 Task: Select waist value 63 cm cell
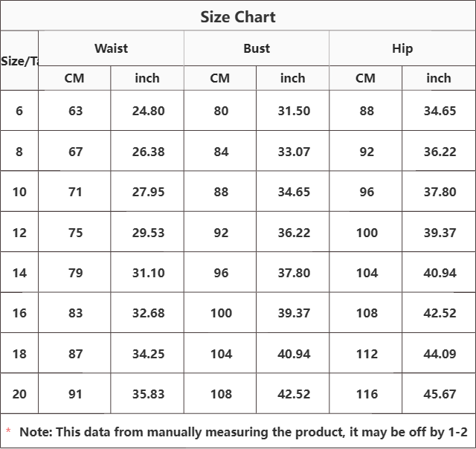[75, 111]
